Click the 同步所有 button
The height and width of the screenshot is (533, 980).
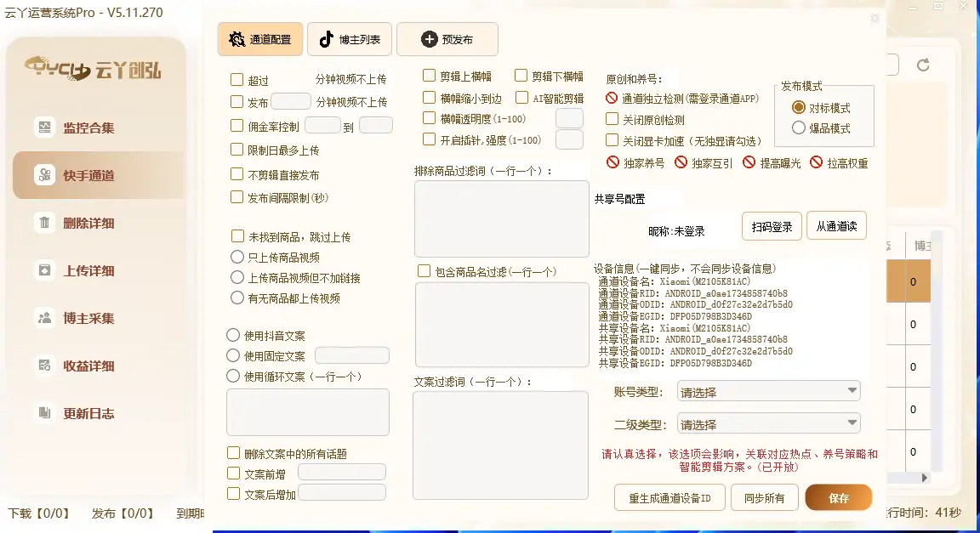coord(765,498)
